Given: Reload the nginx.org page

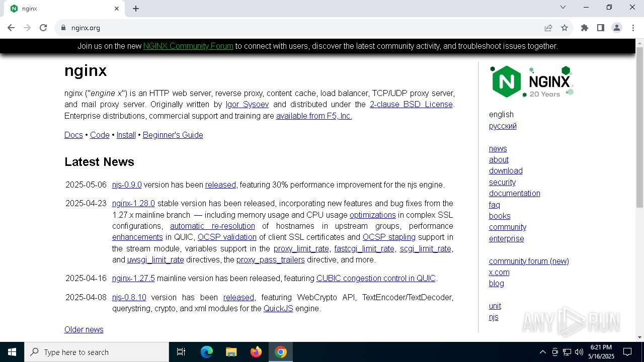Looking at the screenshot, I should tap(43, 28).
